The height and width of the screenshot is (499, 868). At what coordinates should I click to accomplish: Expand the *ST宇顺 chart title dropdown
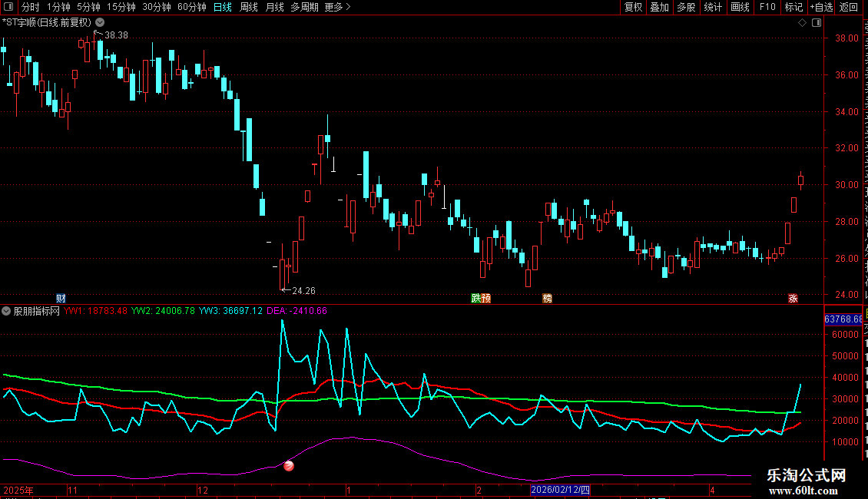[x=100, y=22]
